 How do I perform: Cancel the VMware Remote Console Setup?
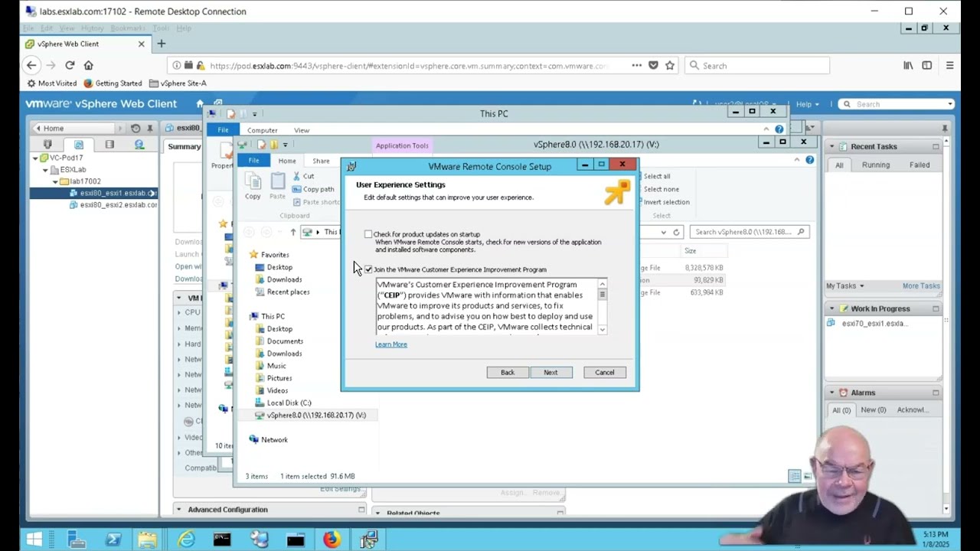point(605,372)
